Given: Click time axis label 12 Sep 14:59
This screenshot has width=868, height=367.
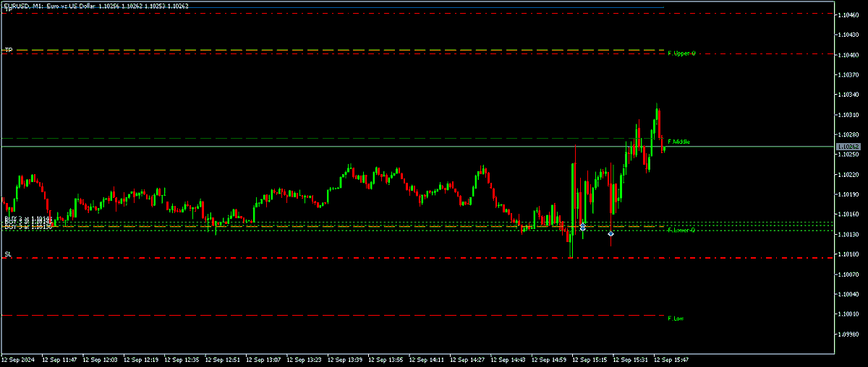Looking at the screenshot, I should coord(550,359).
